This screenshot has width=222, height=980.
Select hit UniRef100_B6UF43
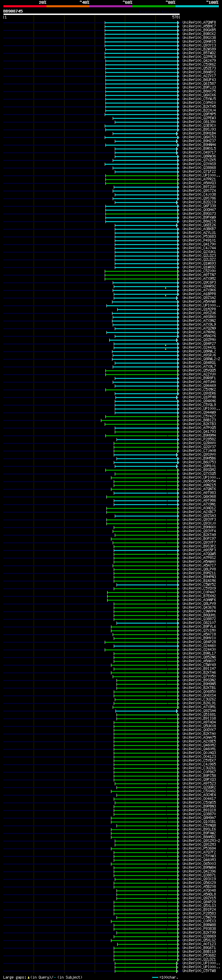click(199, 80)
